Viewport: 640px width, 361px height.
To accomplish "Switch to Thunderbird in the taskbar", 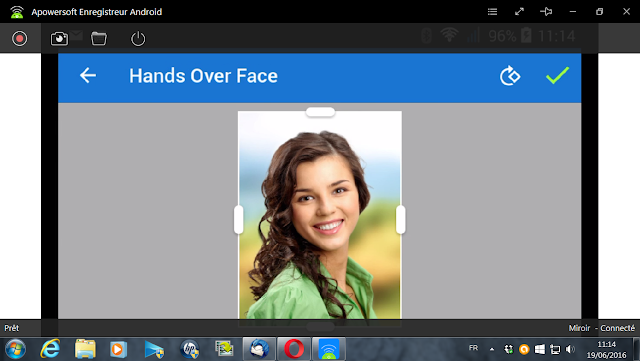I will 259,349.
